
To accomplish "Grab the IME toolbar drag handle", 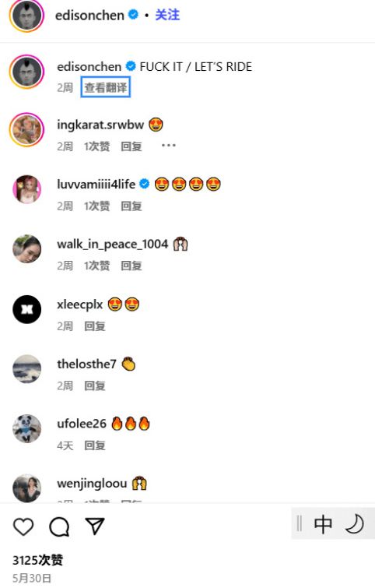I will tap(299, 523).
